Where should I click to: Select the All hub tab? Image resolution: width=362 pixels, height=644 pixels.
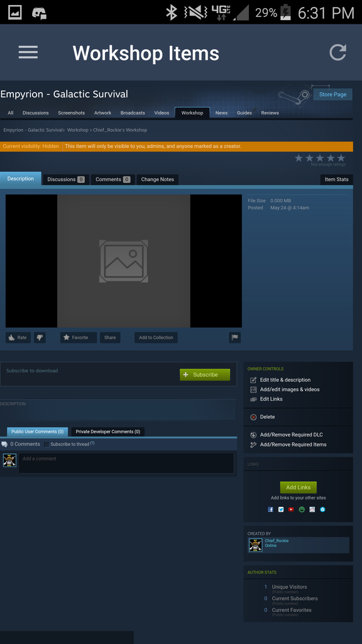11,113
